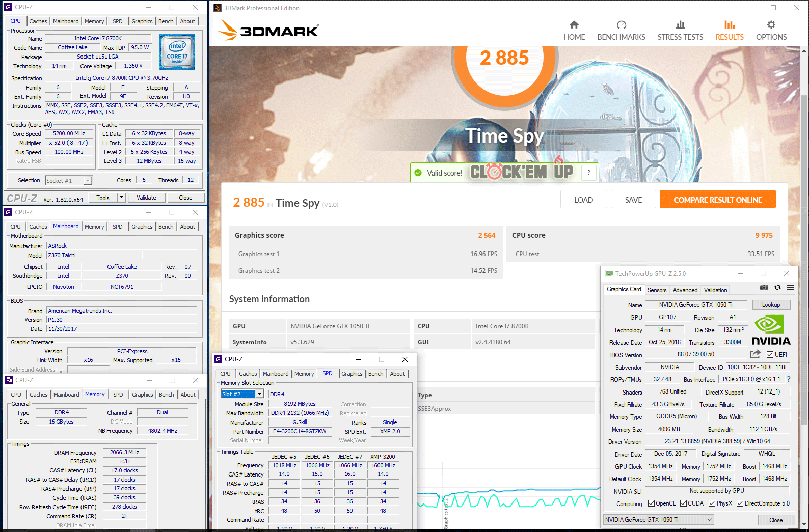
Task: Click the BIOS export share icon
Action: pyautogui.click(x=755, y=354)
